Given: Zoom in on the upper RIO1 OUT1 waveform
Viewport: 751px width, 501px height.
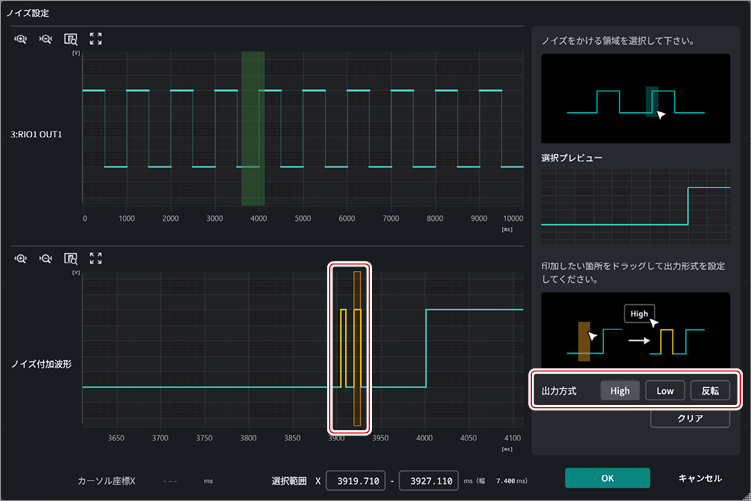Looking at the screenshot, I should pos(20,39).
